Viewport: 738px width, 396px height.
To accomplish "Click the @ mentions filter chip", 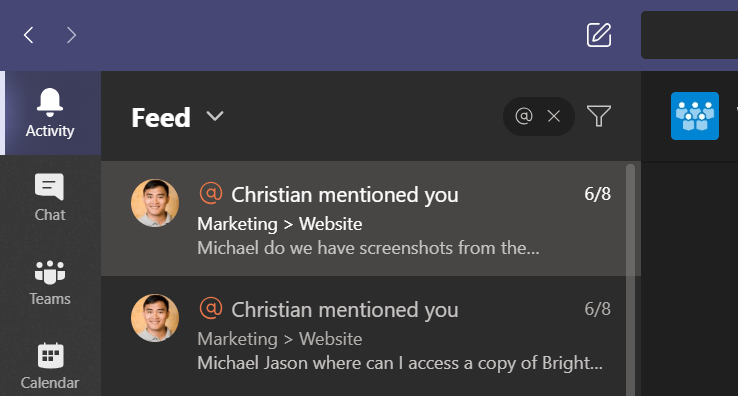I will click(x=524, y=116).
